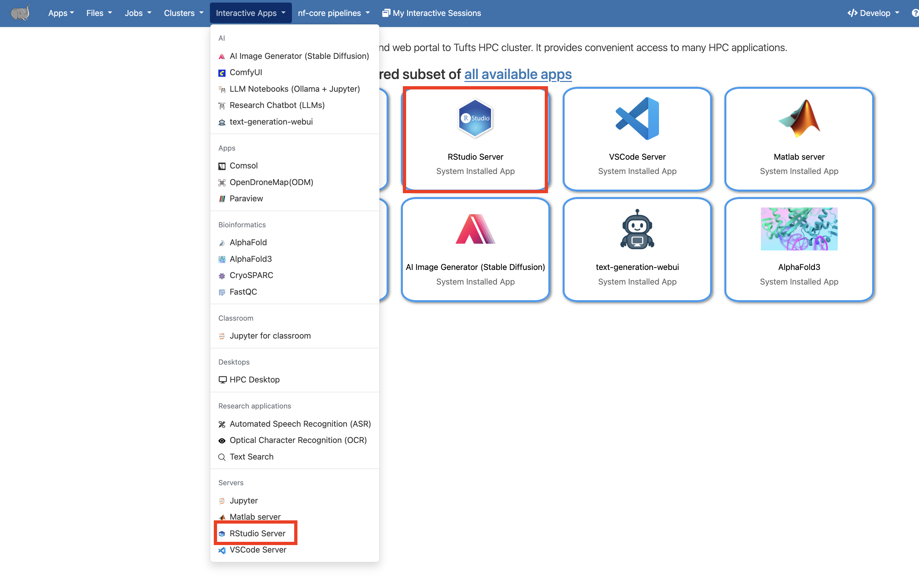Select CryoSPARC under Bioinformatics
The width and height of the screenshot is (919, 588).
point(251,275)
